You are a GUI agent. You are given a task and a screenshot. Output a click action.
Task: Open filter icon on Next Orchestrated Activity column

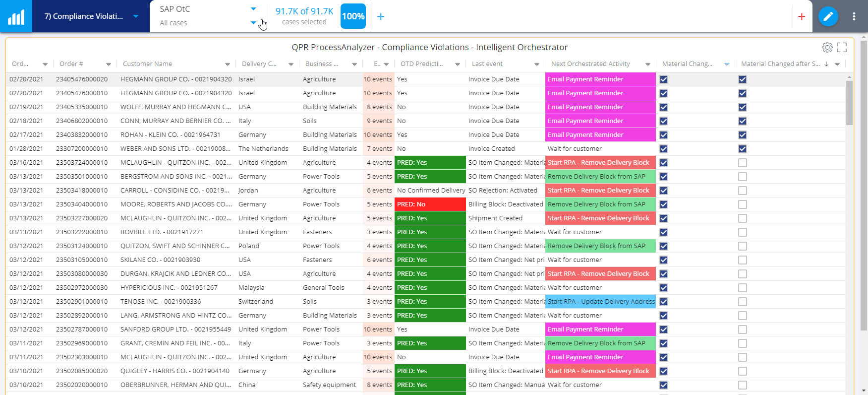[x=648, y=65]
